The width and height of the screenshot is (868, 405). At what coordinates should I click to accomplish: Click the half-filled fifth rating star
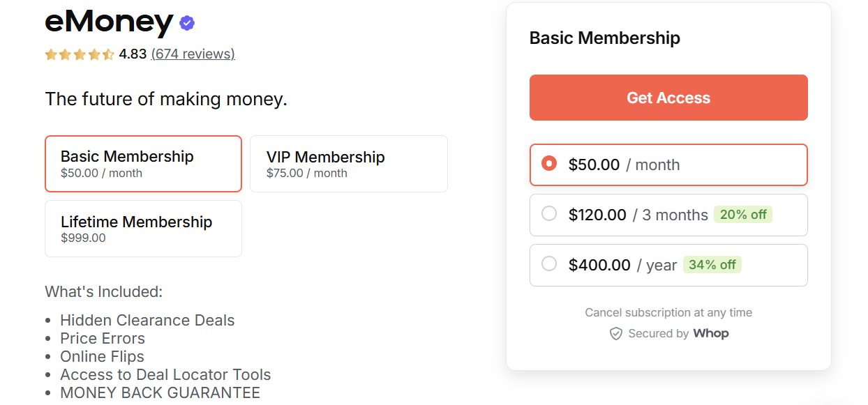click(x=107, y=54)
